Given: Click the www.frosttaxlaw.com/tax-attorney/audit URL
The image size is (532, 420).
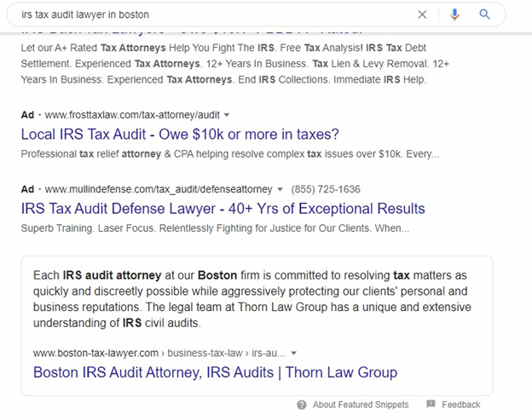Looking at the screenshot, I should [x=132, y=115].
